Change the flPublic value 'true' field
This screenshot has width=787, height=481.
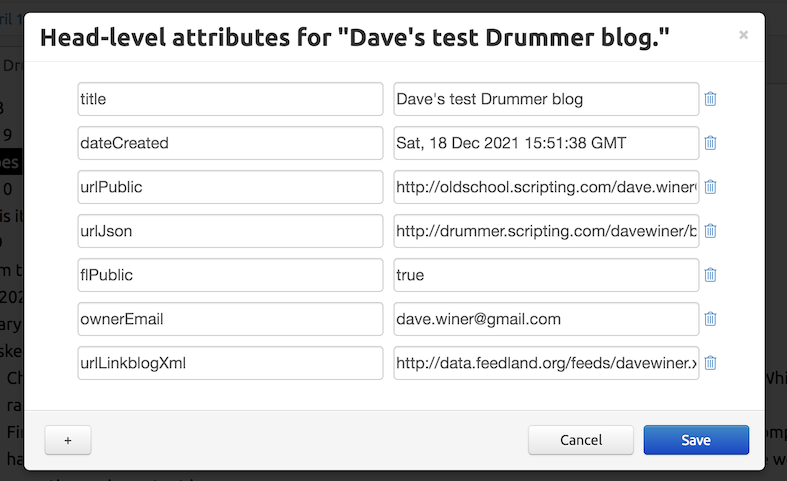pyautogui.click(x=546, y=275)
